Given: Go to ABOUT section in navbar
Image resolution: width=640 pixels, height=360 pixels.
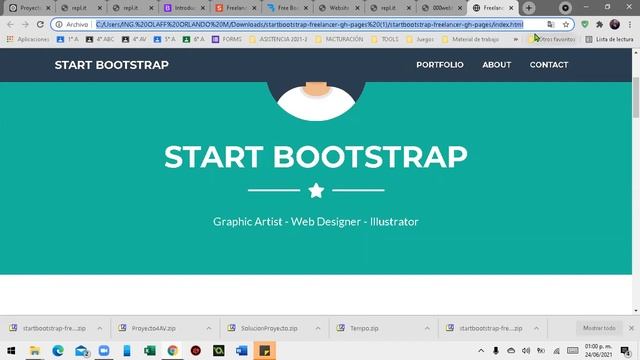Looking at the screenshot, I should (x=496, y=64).
